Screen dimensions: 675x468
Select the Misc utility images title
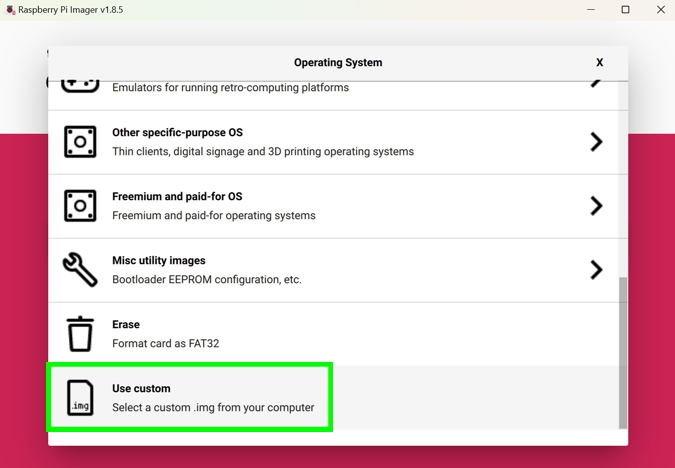click(158, 261)
